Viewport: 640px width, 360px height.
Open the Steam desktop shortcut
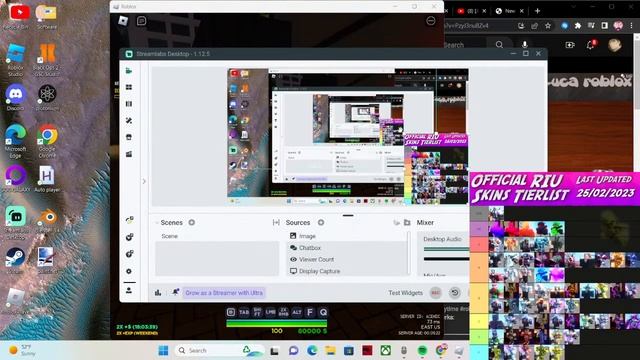(16, 260)
